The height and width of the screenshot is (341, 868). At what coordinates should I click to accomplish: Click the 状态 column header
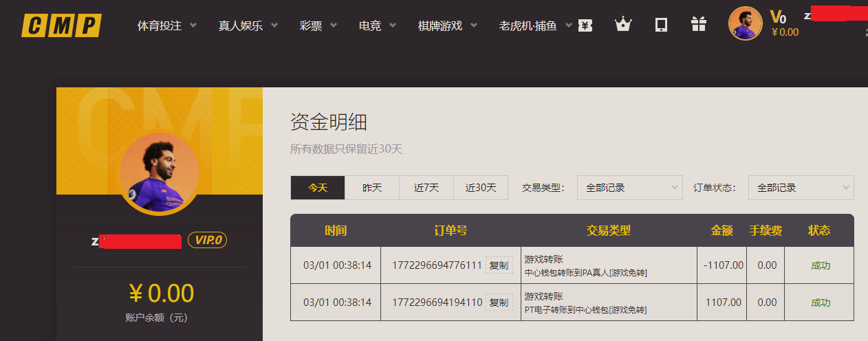click(819, 231)
